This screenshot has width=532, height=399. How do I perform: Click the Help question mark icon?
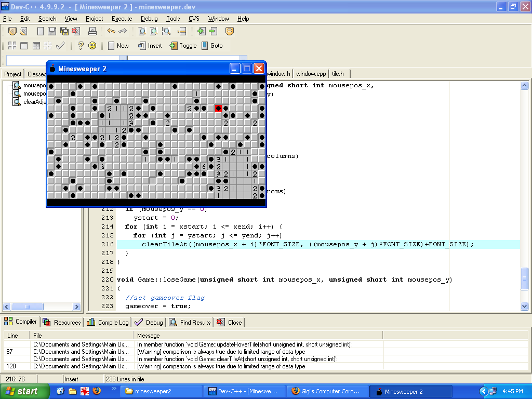pyautogui.click(x=81, y=46)
